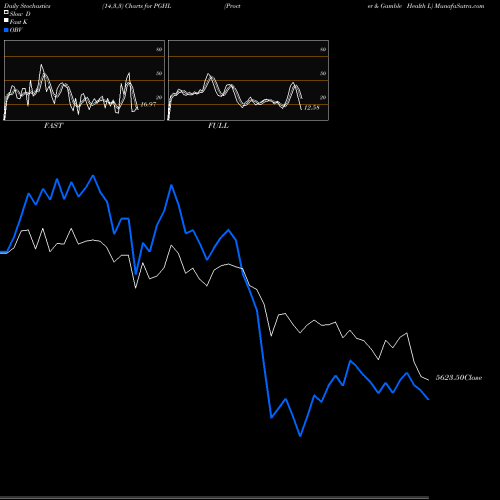Click the horizontal scrollbar at bottom

click(214, 498)
